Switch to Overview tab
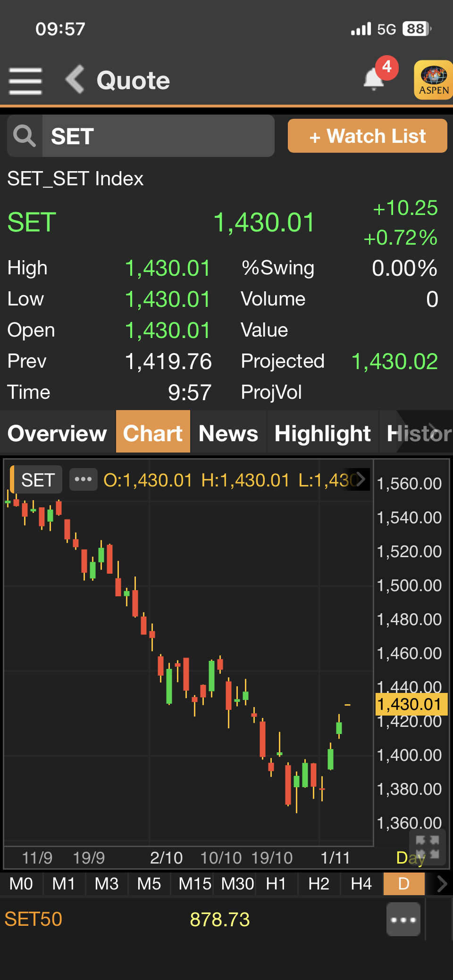The image size is (453, 980). [x=57, y=433]
